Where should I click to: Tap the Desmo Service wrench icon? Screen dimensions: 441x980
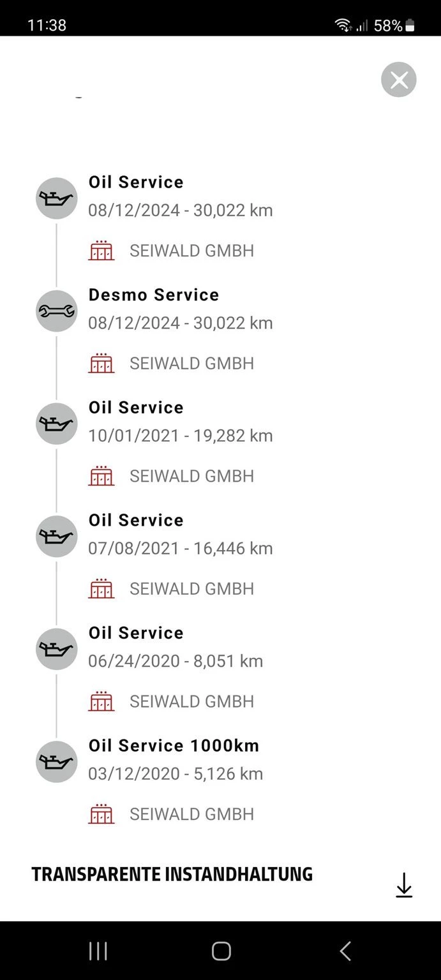pyautogui.click(x=57, y=311)
